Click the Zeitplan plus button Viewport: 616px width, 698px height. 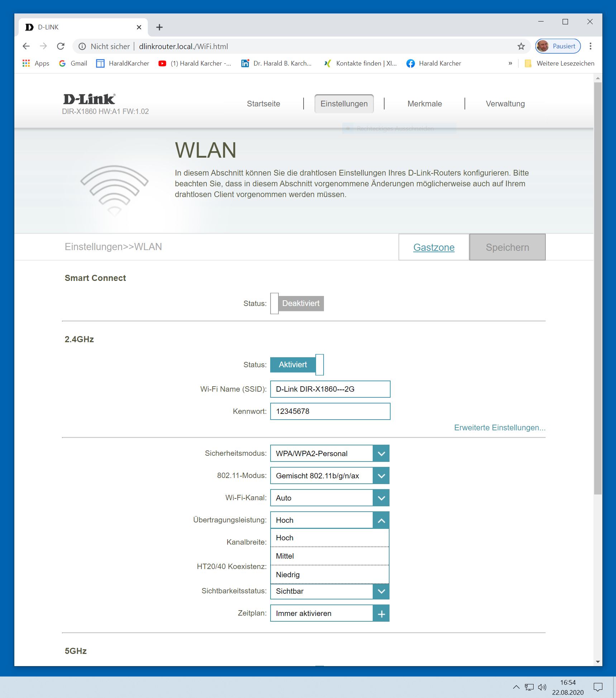click(x=381, y=613)
